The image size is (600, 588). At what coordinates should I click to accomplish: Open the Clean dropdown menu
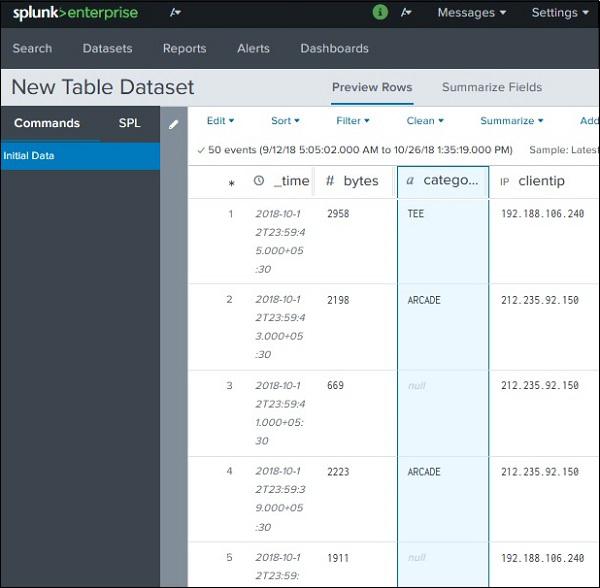pyautogui.click(x=425, y=121)
